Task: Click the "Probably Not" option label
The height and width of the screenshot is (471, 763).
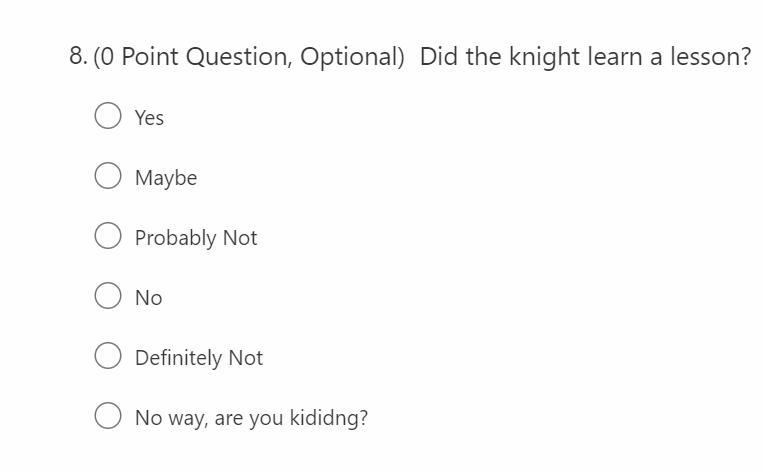Action: point(196,238)
